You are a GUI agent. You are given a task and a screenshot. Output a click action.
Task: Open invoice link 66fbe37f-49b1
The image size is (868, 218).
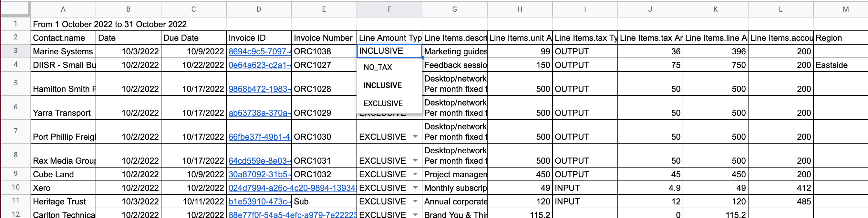(260, 137)
